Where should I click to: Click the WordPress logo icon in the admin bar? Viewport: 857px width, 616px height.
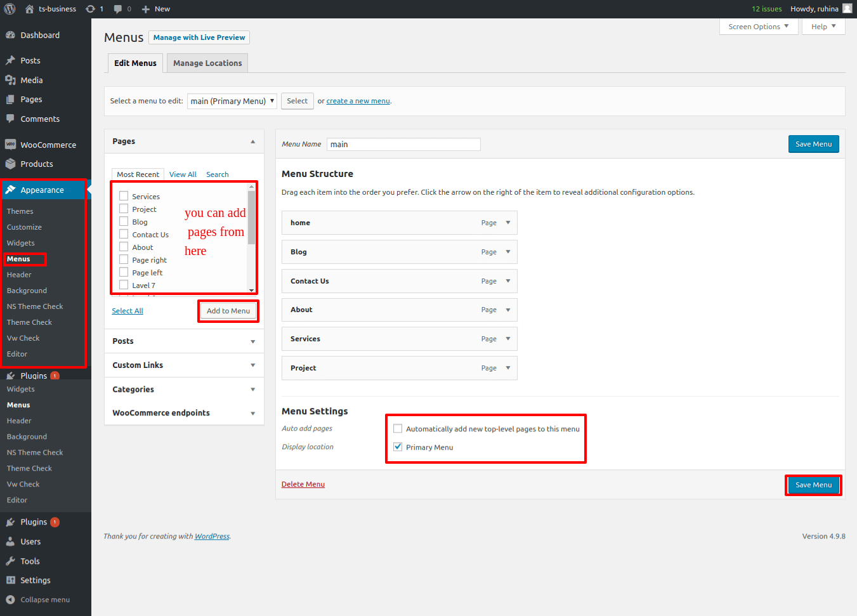point(10,9)
